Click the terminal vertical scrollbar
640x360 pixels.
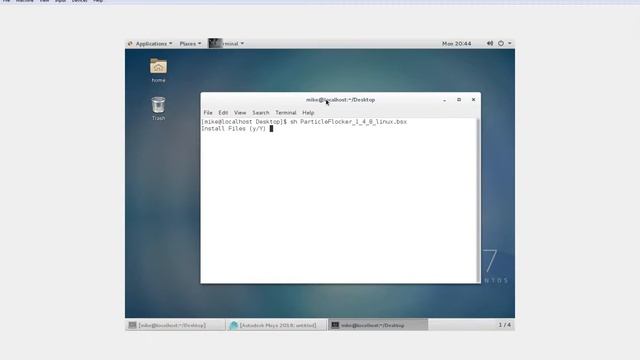(478, 200)
